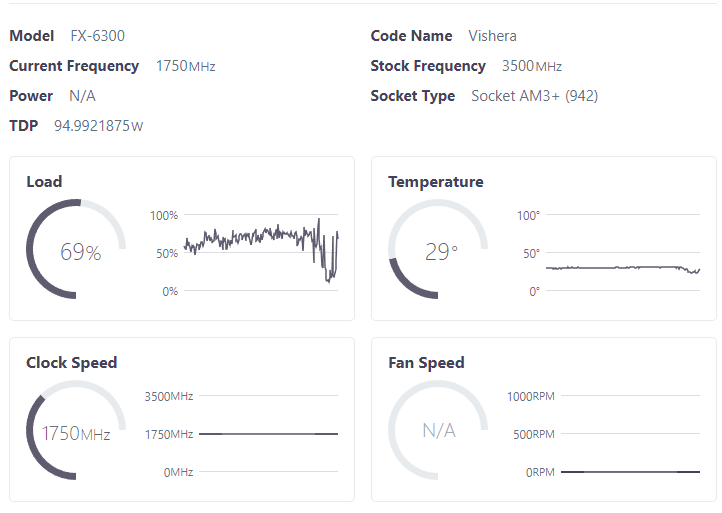Click the Temperature history line chart

(x=622, y=253)
